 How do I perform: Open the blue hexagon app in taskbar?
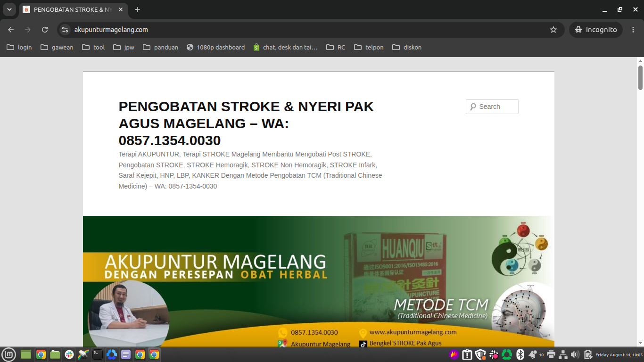point(112,354)
